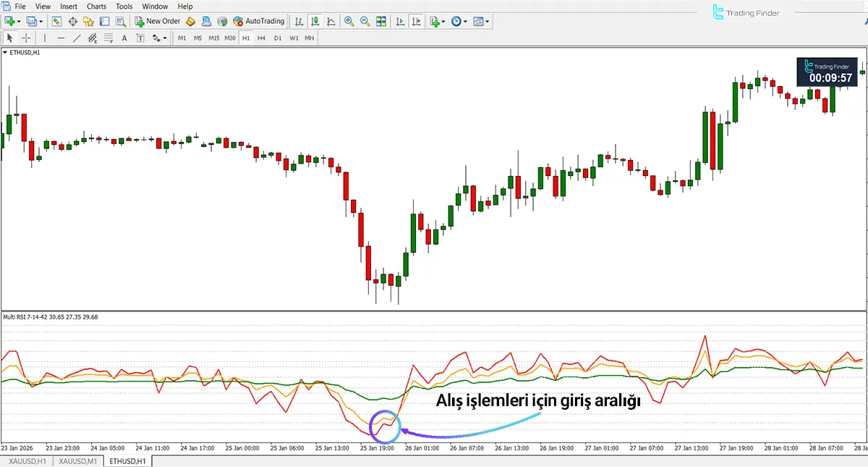Viewport: 868px width, 467px height.
Task: Click the Zoom Out magnifier icon
Action: click(365, 21)
